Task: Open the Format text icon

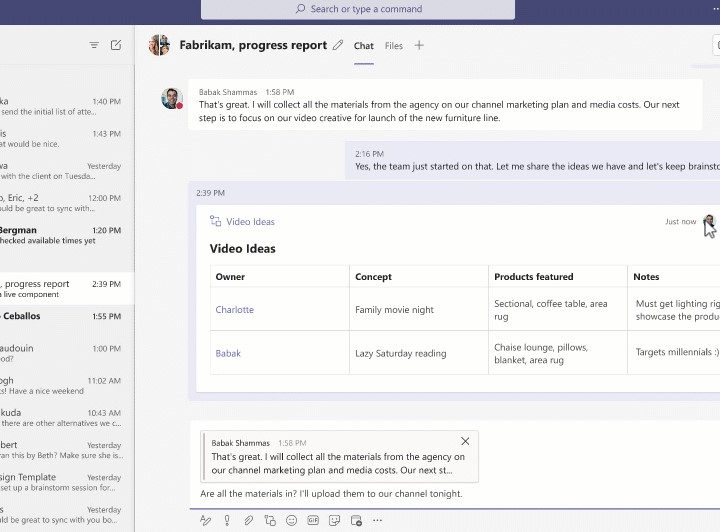Action: coord(205,520)
